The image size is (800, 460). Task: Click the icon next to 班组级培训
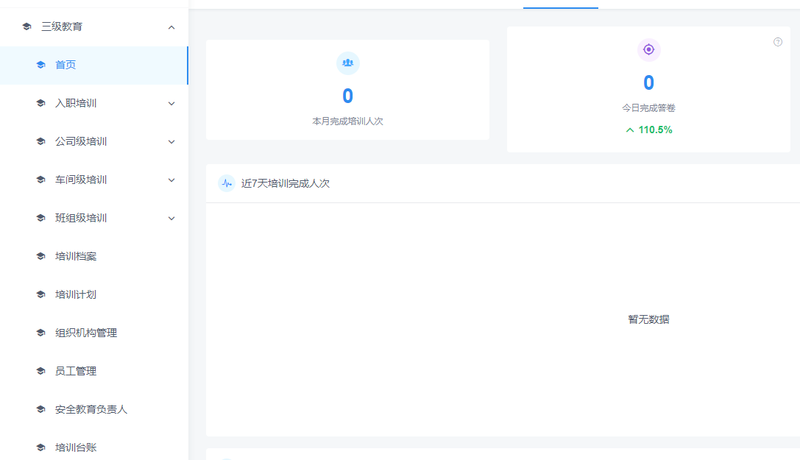[41, 218]
